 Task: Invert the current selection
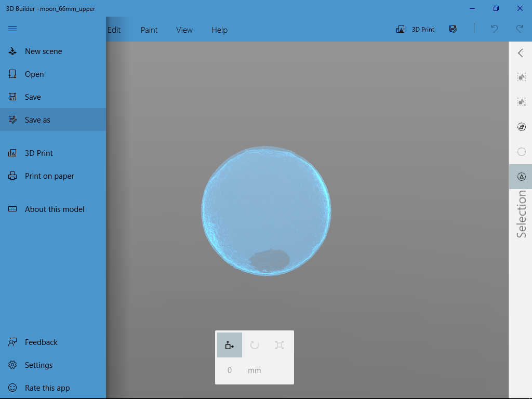tap(521, 126)
